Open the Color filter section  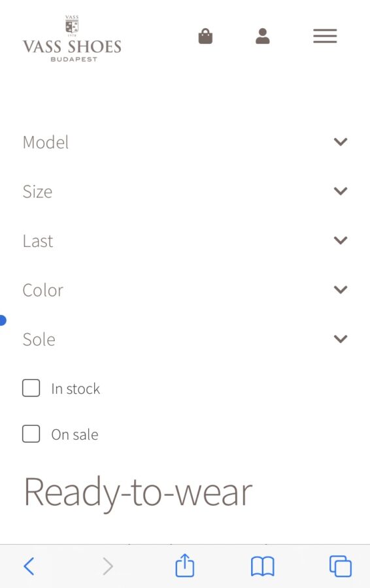point(185,290)
